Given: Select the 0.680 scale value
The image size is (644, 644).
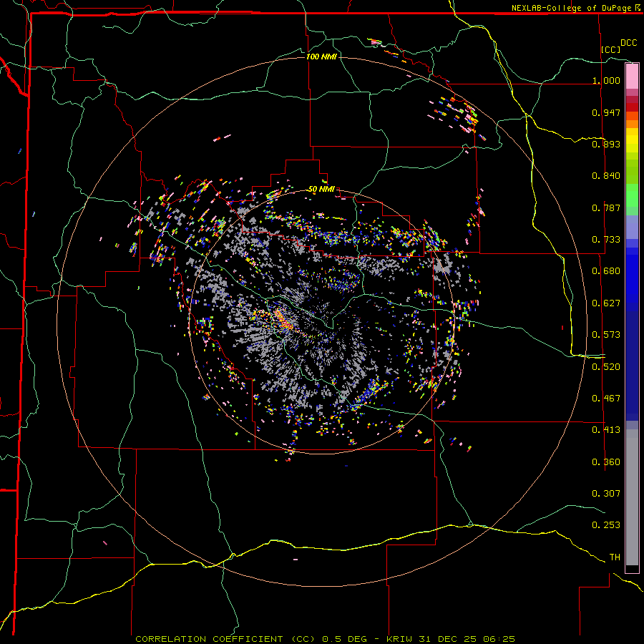Looking at the screenshot, I should coord(606,271).
